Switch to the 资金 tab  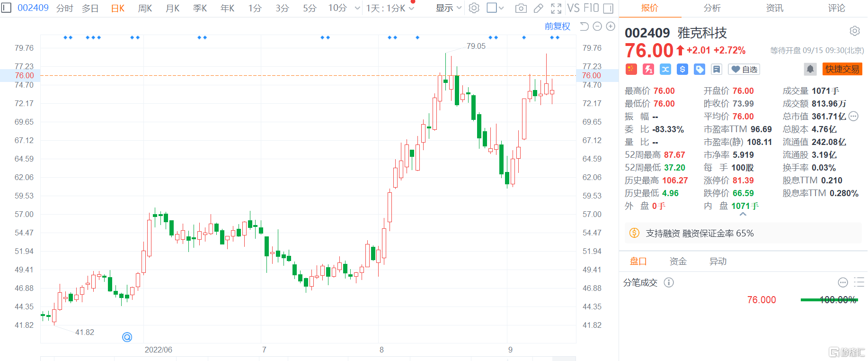(678, 261)
